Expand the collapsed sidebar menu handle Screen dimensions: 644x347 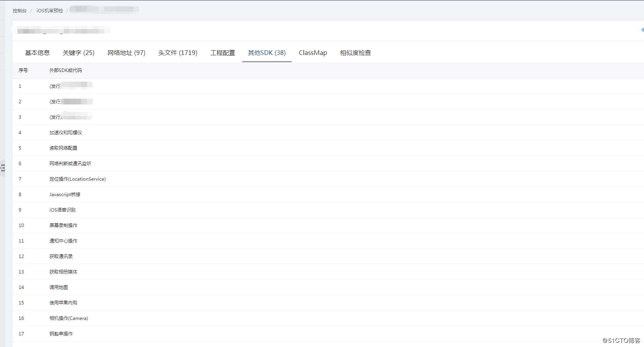click(3, 168)
